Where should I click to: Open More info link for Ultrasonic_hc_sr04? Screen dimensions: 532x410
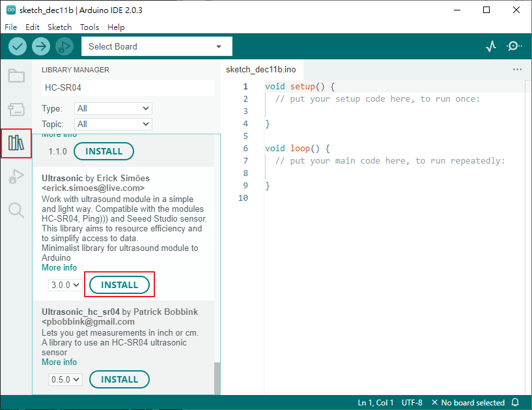click(59, 362)
